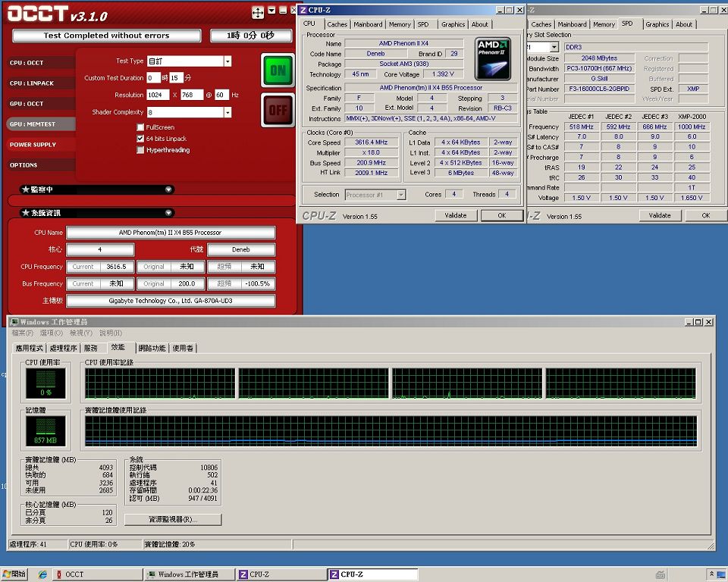Stop test with the red OFF button

pyautogui.click(x=278, y=111)
